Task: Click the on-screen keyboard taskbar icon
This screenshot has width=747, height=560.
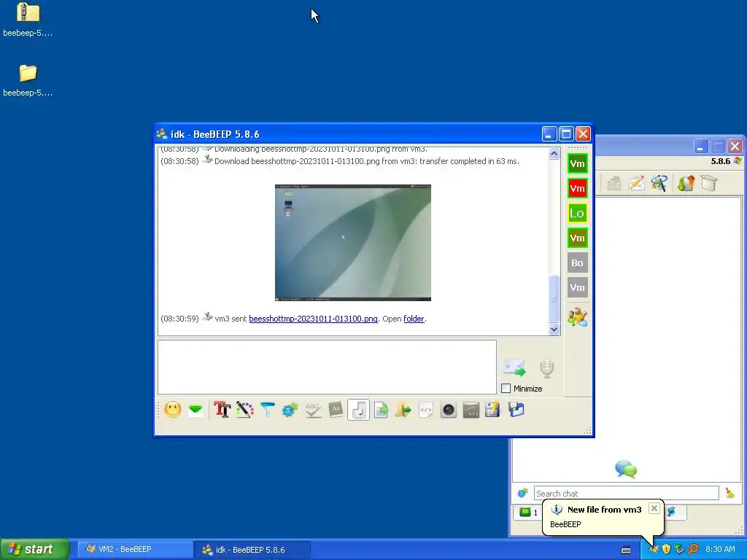Action: tap(626, 550)
